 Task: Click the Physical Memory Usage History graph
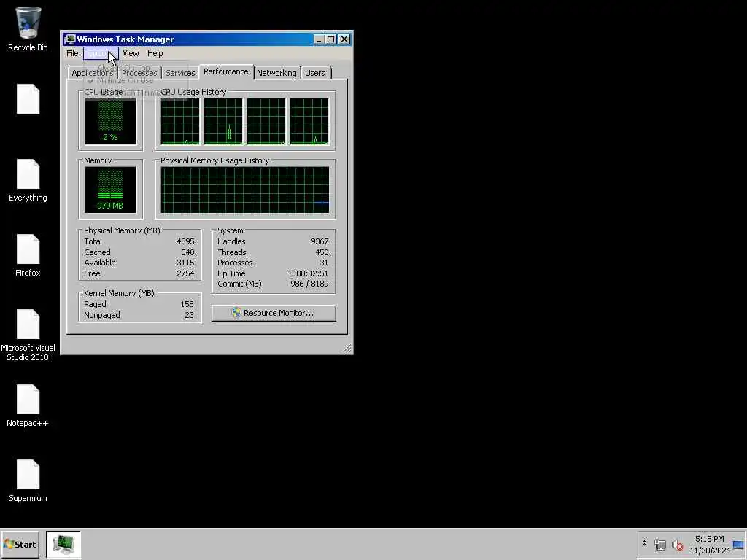point(245,190)
